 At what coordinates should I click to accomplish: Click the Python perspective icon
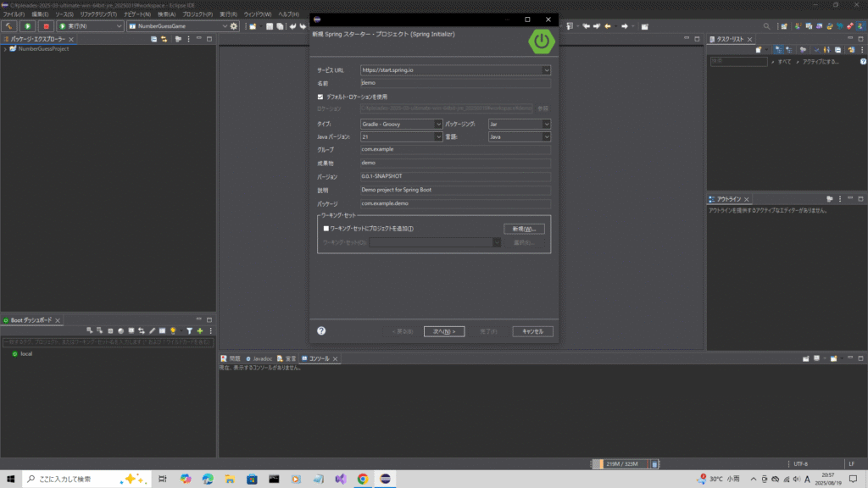coord(829,26)
